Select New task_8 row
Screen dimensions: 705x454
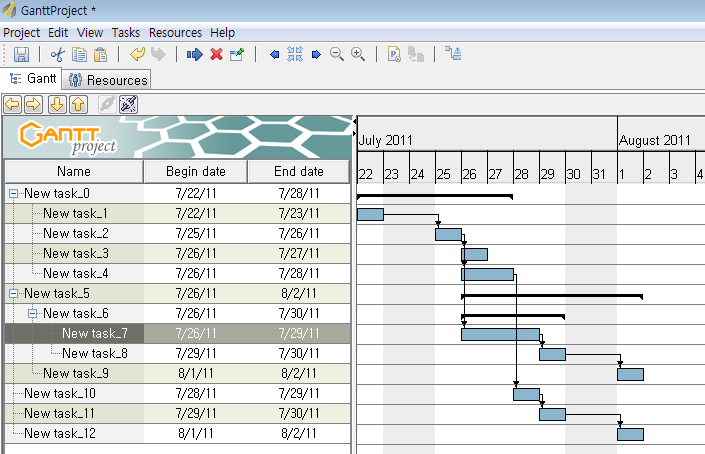click(178, 353)
